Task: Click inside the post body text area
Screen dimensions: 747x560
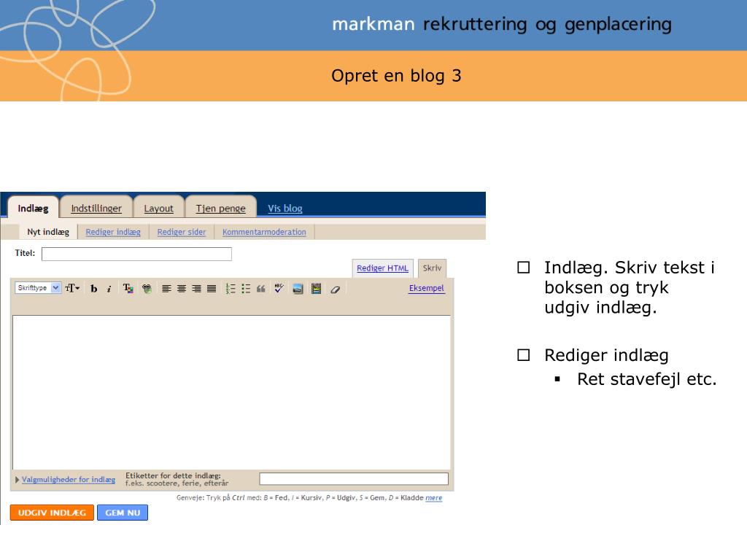Action: [231, 392]
